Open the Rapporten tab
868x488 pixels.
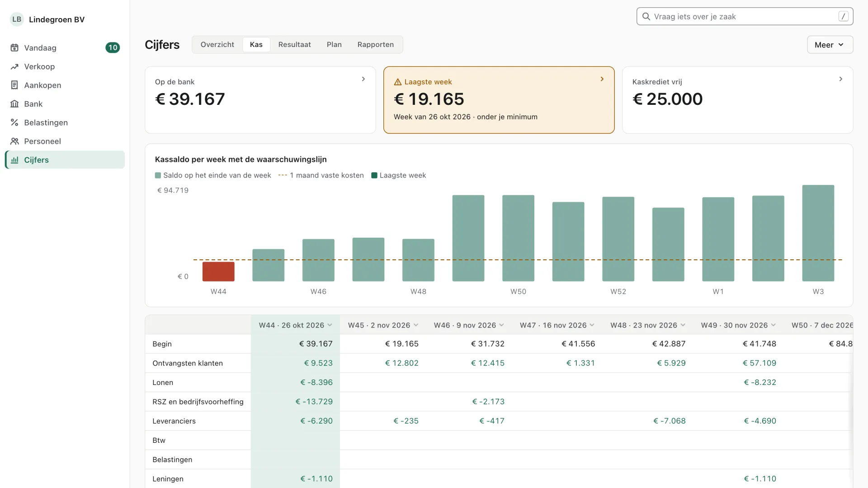(376, 45)
